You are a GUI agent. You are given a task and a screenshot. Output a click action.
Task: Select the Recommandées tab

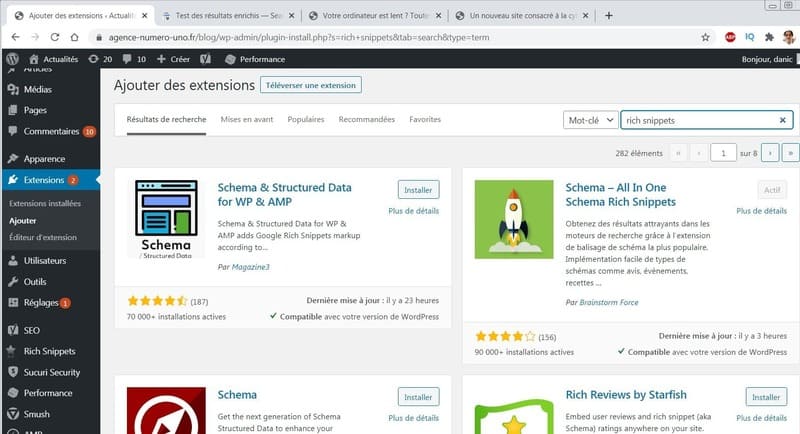tap(366, 119)
